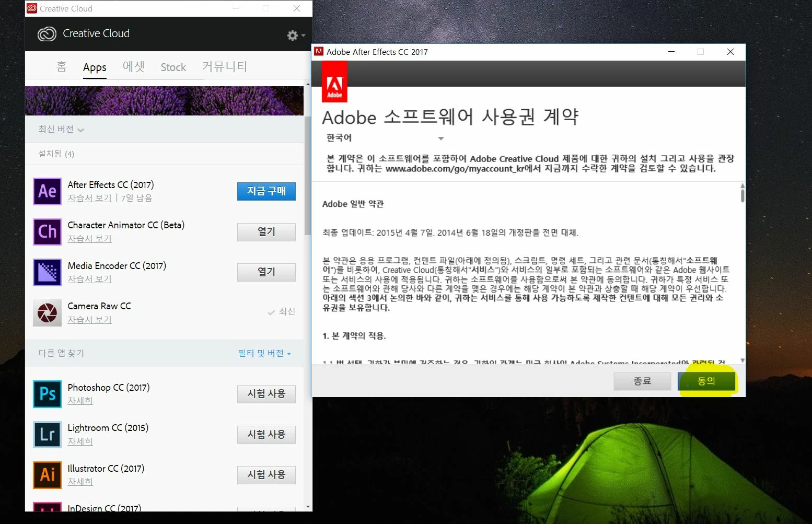Open the 필터 및 버전 filter dropdown
Viewport: 812px width, 524px height.
point(264,353)
